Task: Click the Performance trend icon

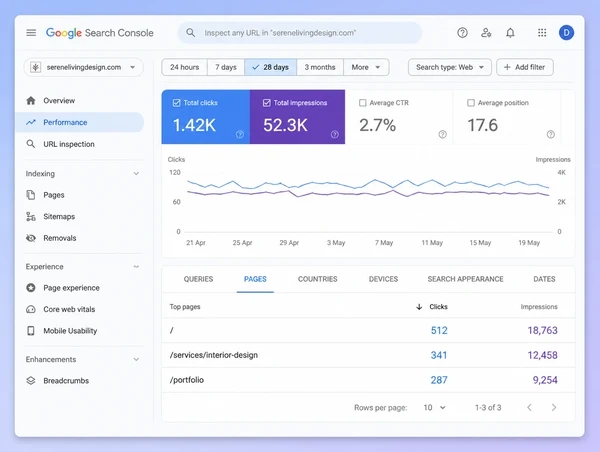Action: pos(31,122)
